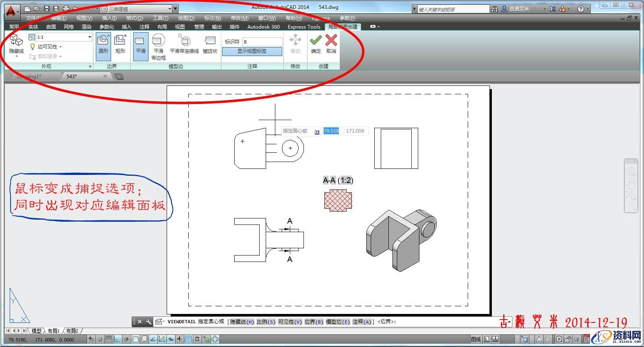The height and width of the screenshot is (347, 644).
Task: Open the 1:1 scale dropdown
Action: [x=89, y=37]
